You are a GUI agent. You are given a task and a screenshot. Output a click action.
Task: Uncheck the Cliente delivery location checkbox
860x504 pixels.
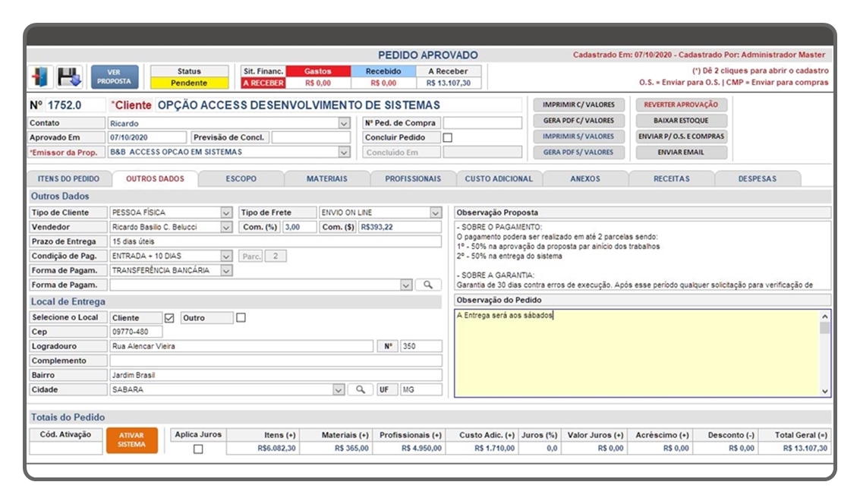pos(169,318)
